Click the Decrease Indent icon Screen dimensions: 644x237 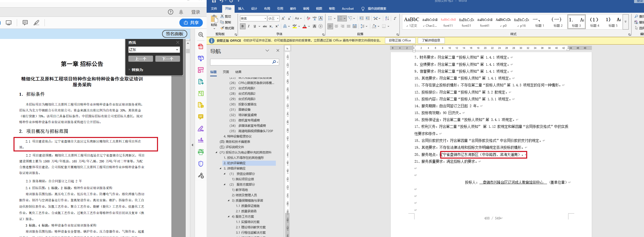(361, 18)
